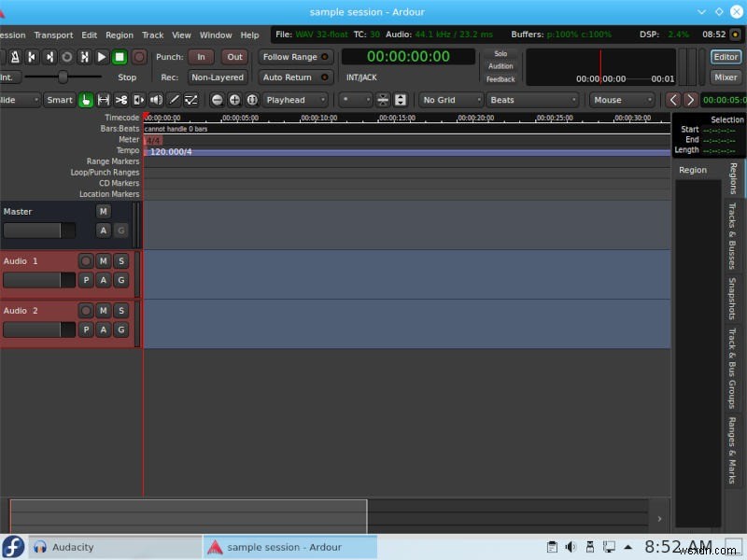Zoom out with the minus icon
The image size is (747, 560).
pyautogui.click(x=217, y=100)
